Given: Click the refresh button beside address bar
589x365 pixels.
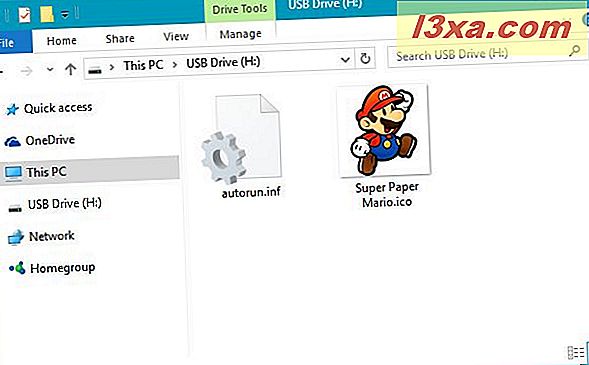Looking at the screenshot, I should point(365,59).
